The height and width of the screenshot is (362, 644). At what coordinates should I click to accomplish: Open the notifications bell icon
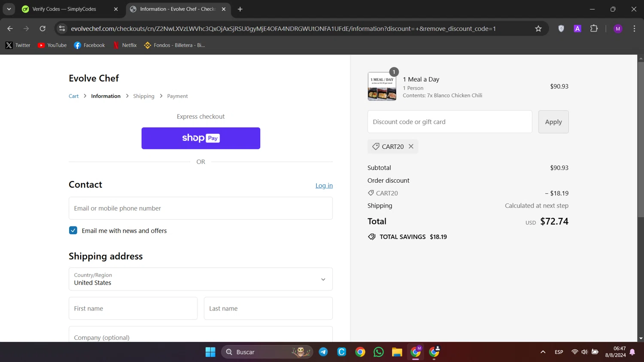coord(632,352)
